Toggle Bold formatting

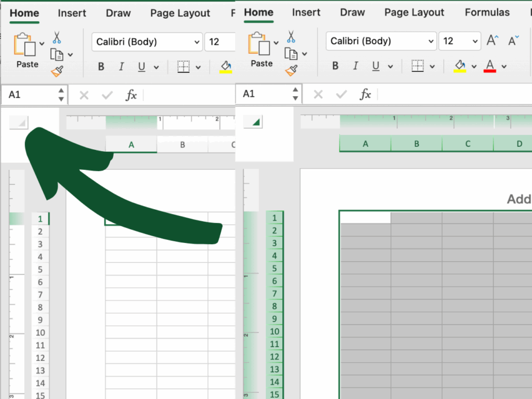pyautogui.click(x=335, y=66)
